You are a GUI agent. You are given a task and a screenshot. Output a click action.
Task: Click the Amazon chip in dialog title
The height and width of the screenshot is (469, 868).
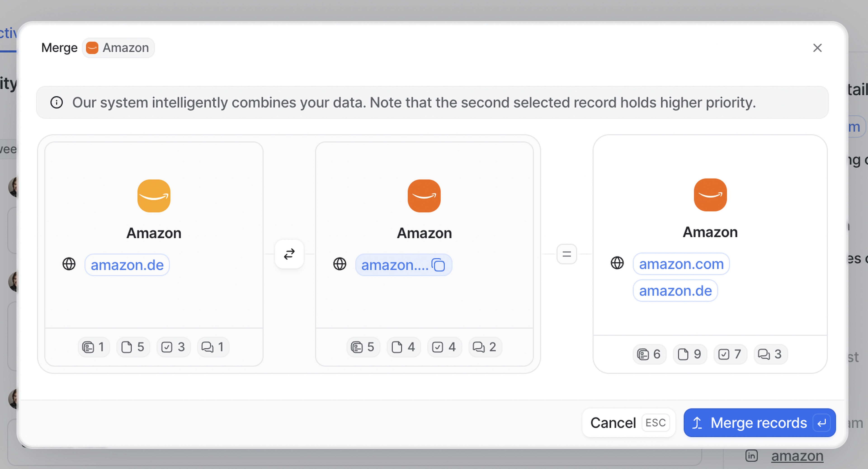tap(118, 48)
